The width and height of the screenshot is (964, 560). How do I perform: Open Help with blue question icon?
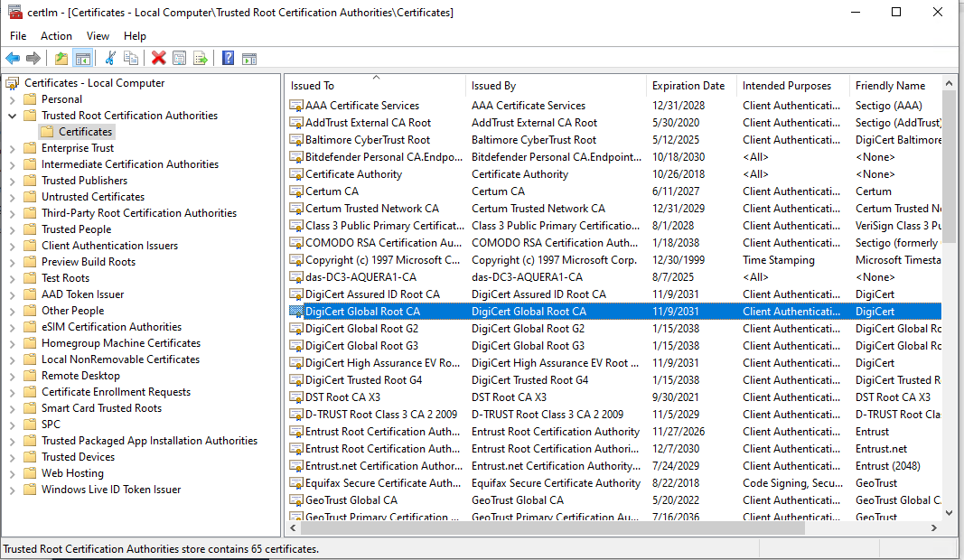point(228,58)
